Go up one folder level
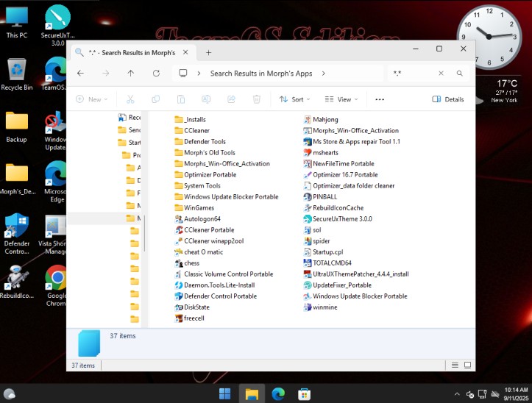This screenshot has width=532, height=403. (131, 74)
